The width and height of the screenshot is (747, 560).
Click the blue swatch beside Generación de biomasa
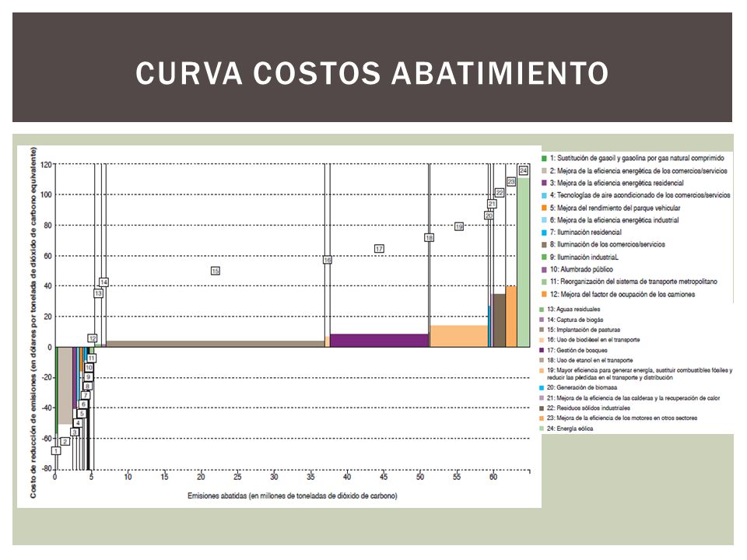542,387
